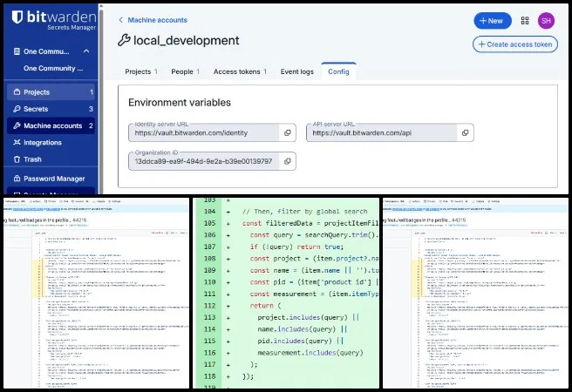Copy the API server URL

coord(465,133)
